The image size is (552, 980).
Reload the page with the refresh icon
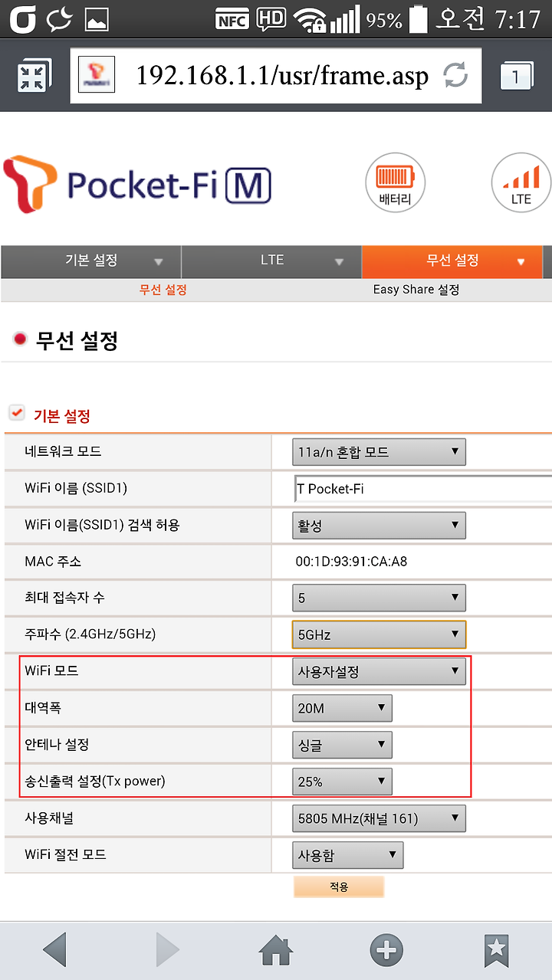(x=455, y=75)
